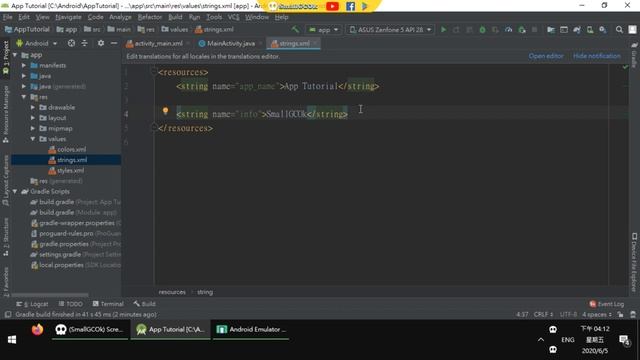Screen dimensions: 640x360
Task: Open the profiler gauge icon in toolbar
Action: point(509,30)
